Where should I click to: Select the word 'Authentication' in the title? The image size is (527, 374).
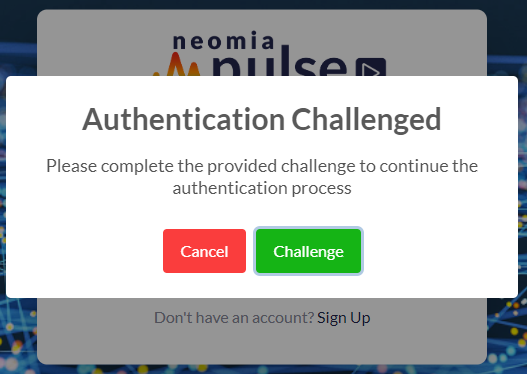(184, 120)
